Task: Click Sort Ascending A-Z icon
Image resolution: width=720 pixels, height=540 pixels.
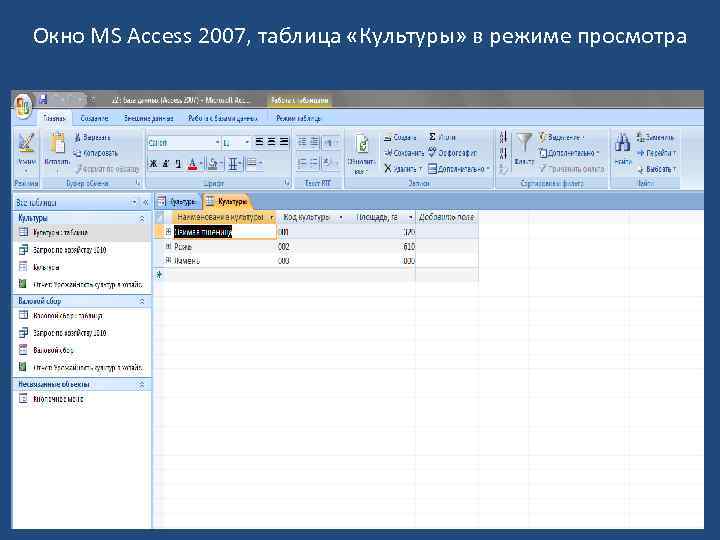Action: click(503, 137)
